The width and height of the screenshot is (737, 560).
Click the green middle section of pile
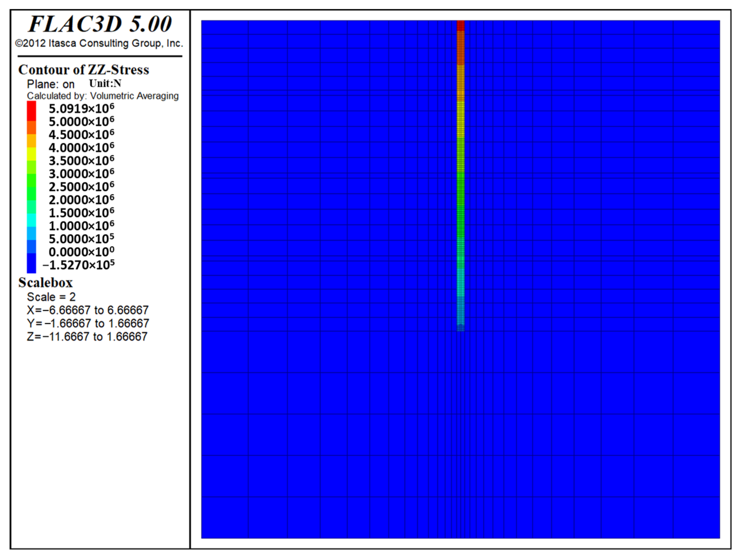click(x=461, y=200)
